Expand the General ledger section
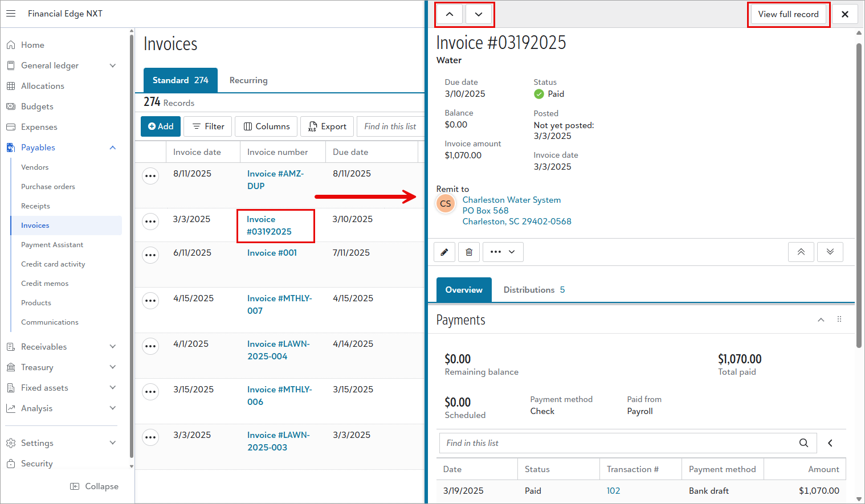This screenshot has height=504, width=865. [112, 65]
